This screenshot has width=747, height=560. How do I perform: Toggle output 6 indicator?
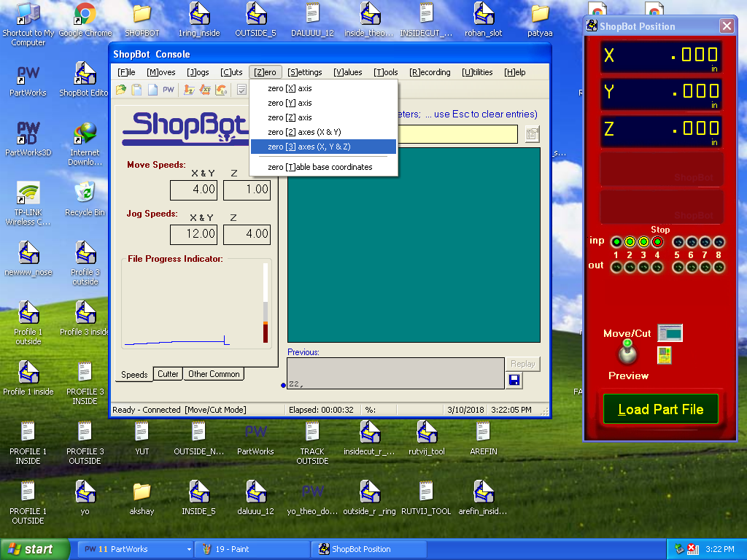tap(692, 268)
